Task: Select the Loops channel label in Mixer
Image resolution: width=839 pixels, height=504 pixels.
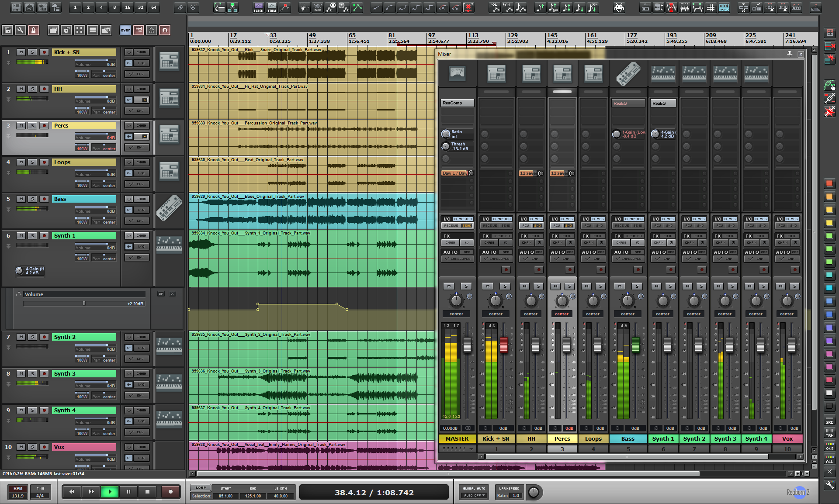Action: click(593, 438)
